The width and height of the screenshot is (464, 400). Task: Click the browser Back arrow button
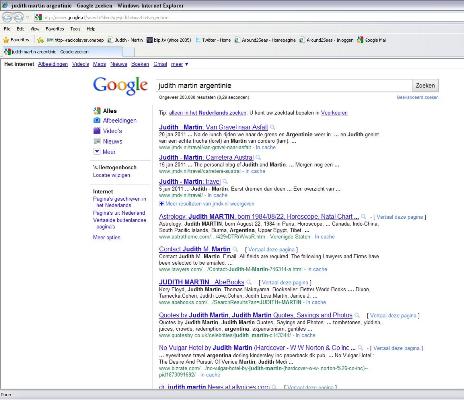[x=7, y=17]
